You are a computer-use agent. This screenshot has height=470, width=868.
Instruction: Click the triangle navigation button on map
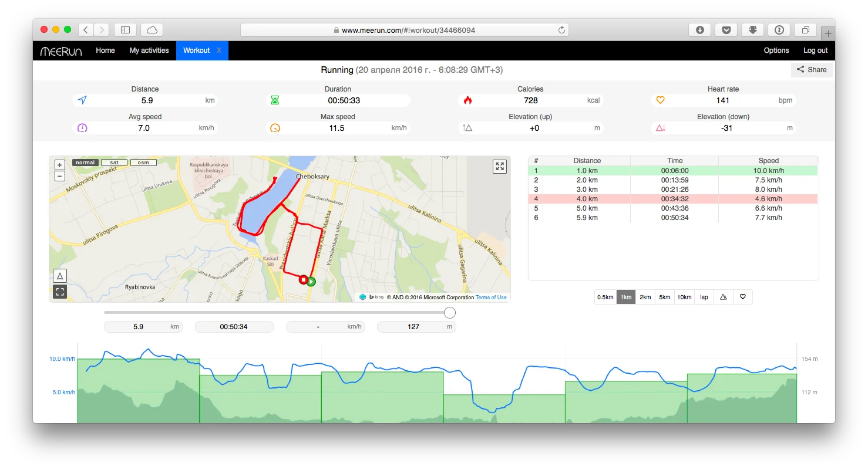(x=60, y=276)
